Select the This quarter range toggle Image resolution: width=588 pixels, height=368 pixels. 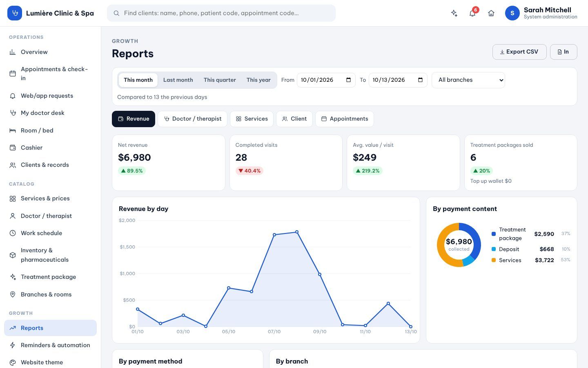coord(220,80)
